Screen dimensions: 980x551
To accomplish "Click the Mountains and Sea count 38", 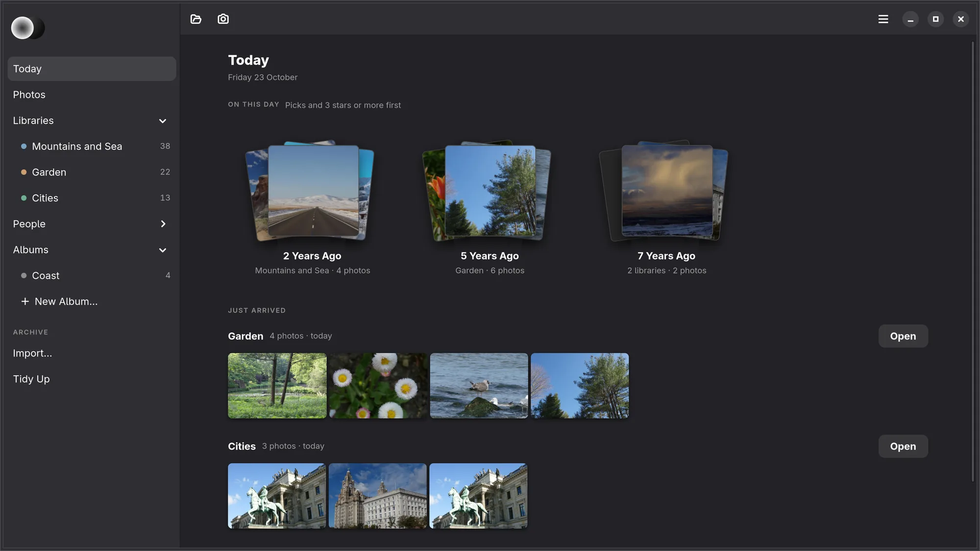I will (165, 146).
